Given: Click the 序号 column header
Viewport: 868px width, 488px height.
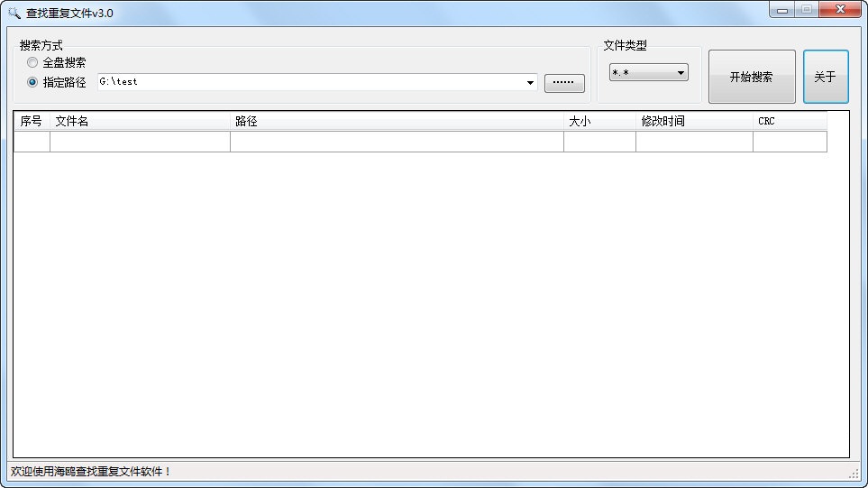Looking at the screenshot, I should click(32, 121).
